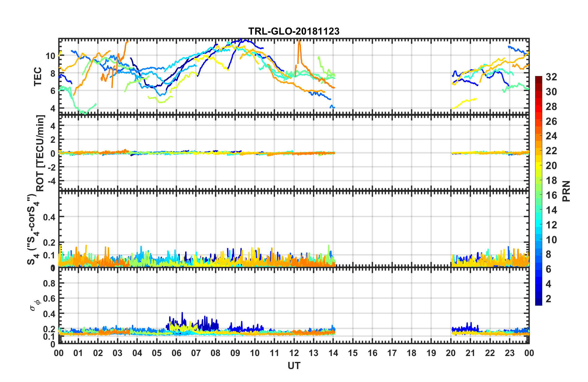Select the "23" UT axis tick label
The width and height of the screenshot is (588, 382).
tap(509, 353)
